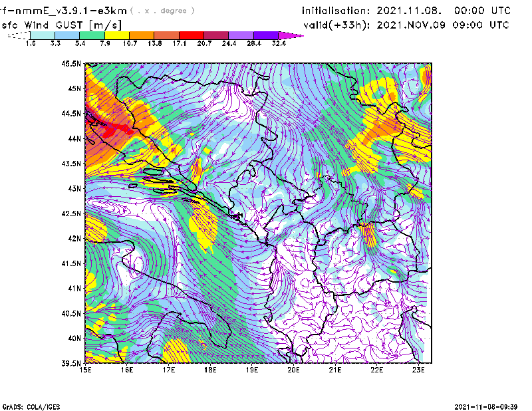The height and width of the screenshot is (411, 532).
Task: Click the 41.5N latitude label
Action: [x=71, y=263]
